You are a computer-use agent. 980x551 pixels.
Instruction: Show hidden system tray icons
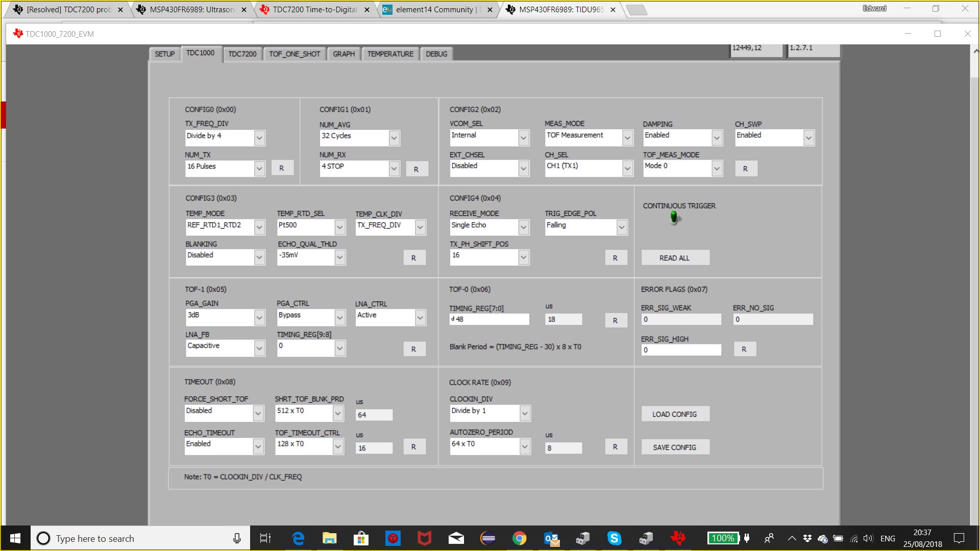(792, 538)
